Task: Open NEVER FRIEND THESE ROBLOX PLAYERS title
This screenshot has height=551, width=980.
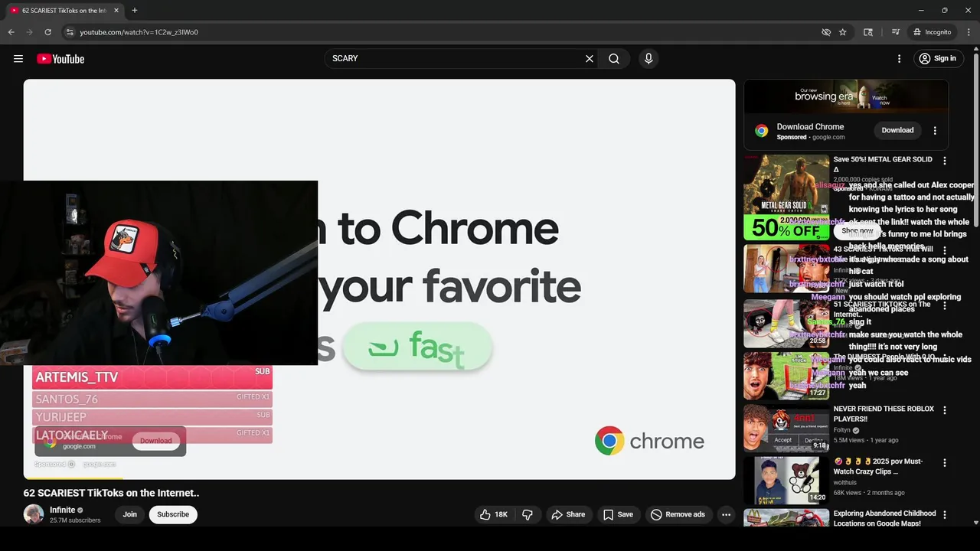Action: [x=884, y=414]
